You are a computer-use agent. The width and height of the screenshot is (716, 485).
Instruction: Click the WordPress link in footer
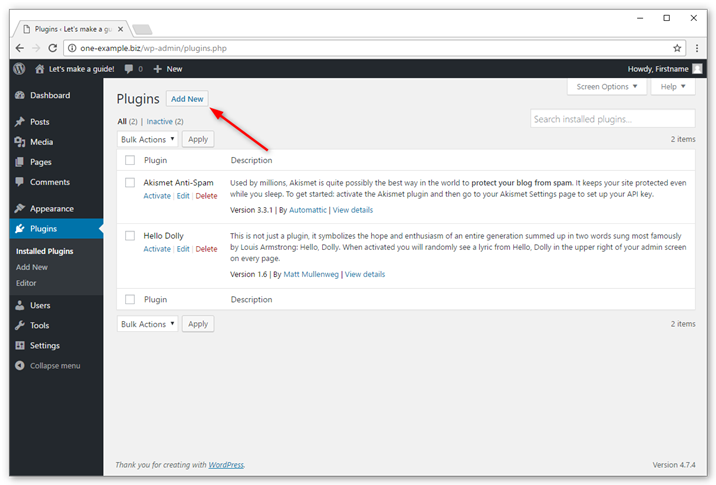[x=226, y=464]
